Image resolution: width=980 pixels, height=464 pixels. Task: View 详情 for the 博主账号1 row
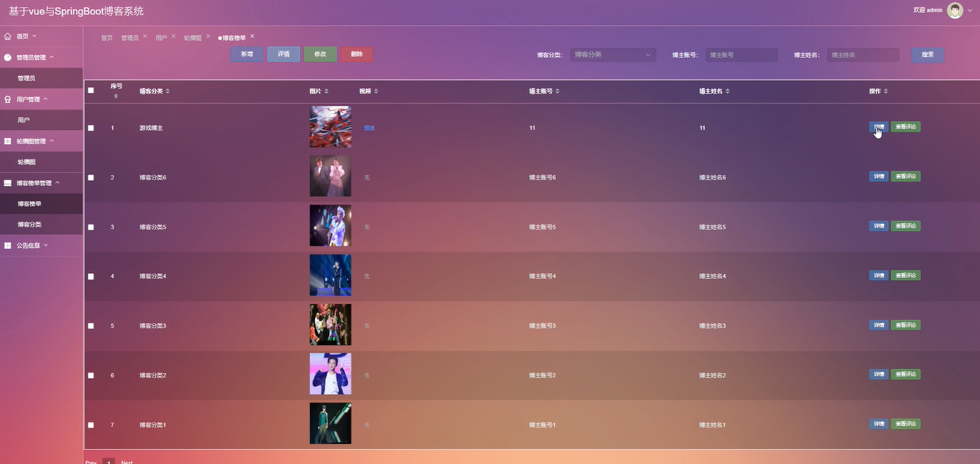click(879, 424)
